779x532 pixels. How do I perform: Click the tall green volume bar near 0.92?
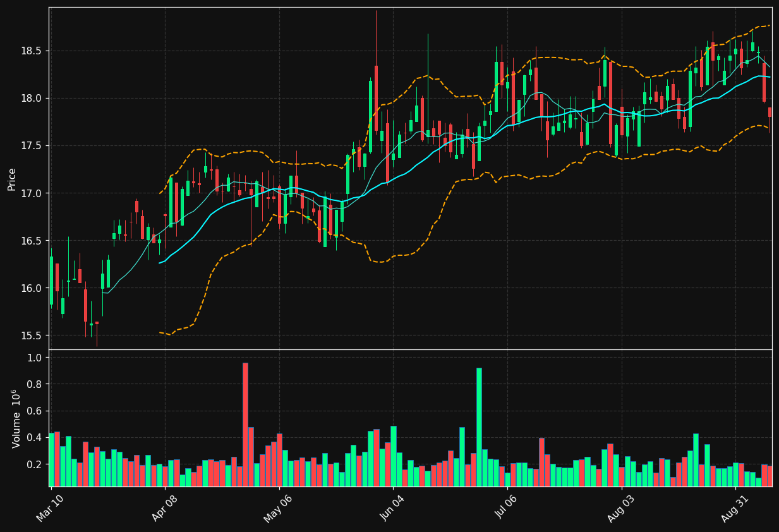coord(479,427)
